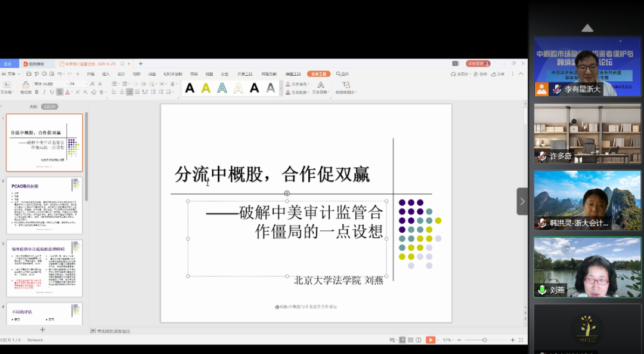
Task: Open the 开始 home ribbon tab
Action: coord(91,74)
